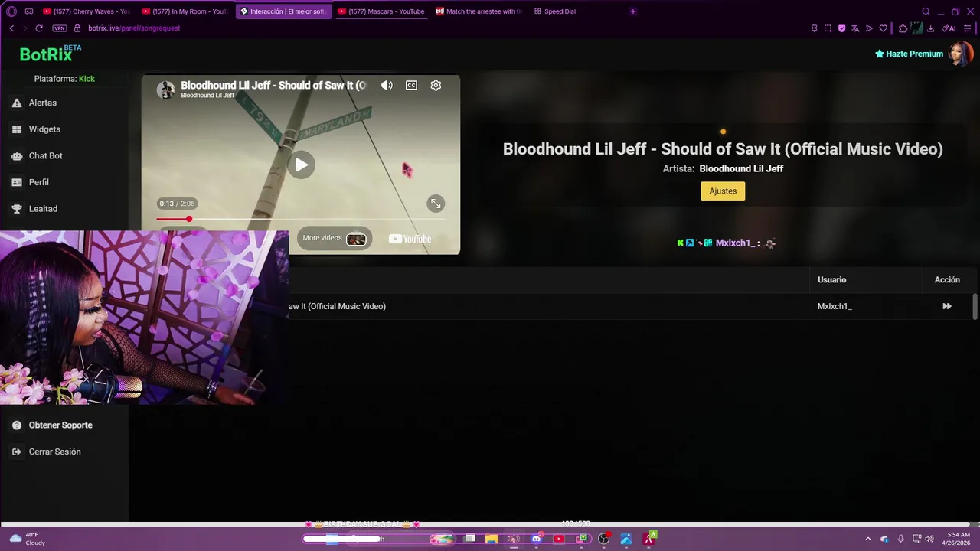This screenshot has height=551, width=980.
Task: Skip the Mxlxch1_ song request
Action: coord(947,306)
